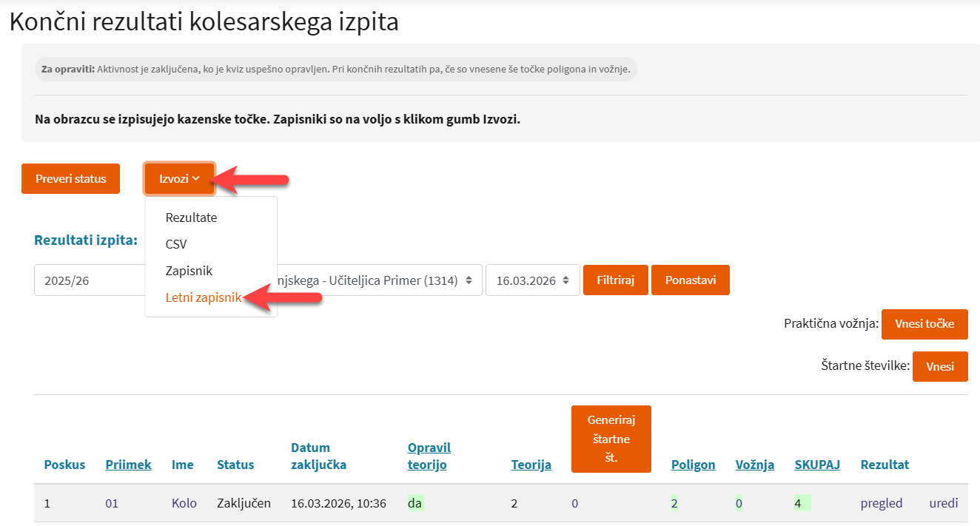Sort results by SKUPAJ column
This screenshot has height=526, width=980.
click(x=816, y=465)
